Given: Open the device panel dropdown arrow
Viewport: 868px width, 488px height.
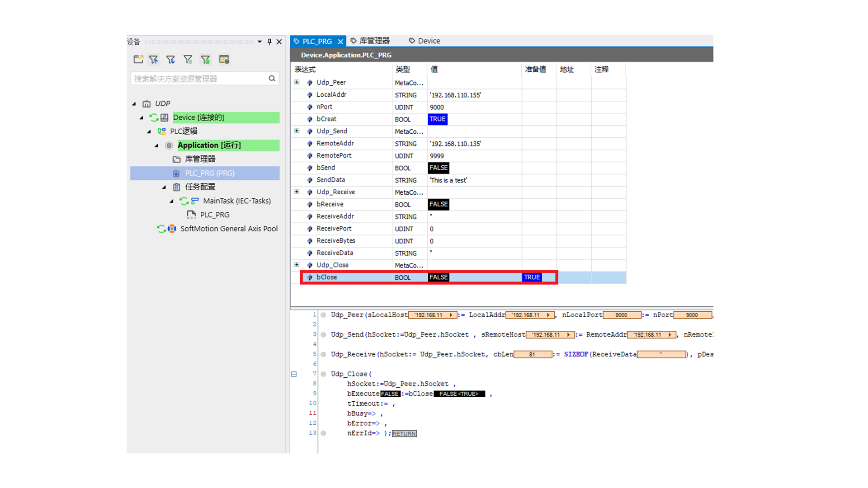Looking at the screenshot, I should click(259, 42).
